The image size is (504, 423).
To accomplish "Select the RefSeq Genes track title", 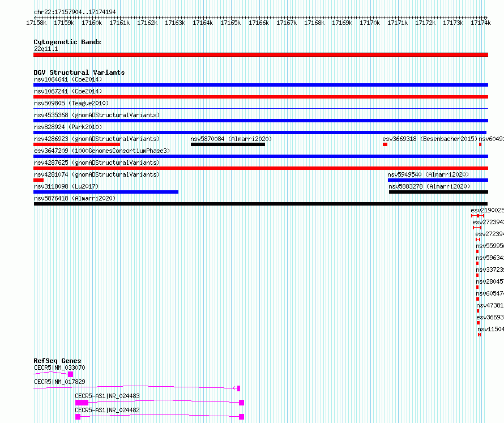I will [x=57, y=361].
